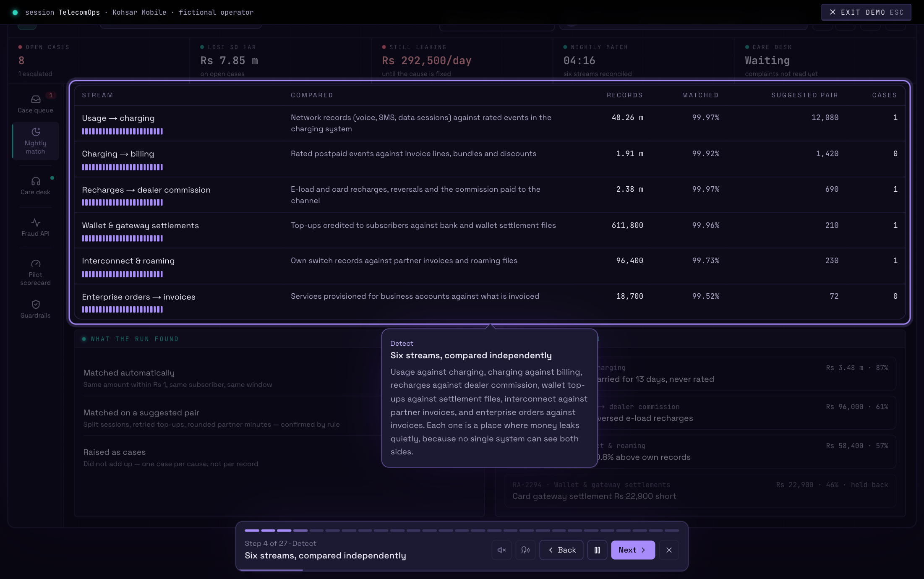924x579 pixels.
Task: Select Wallet & gateway settlements stream
Action: point(140,226)
